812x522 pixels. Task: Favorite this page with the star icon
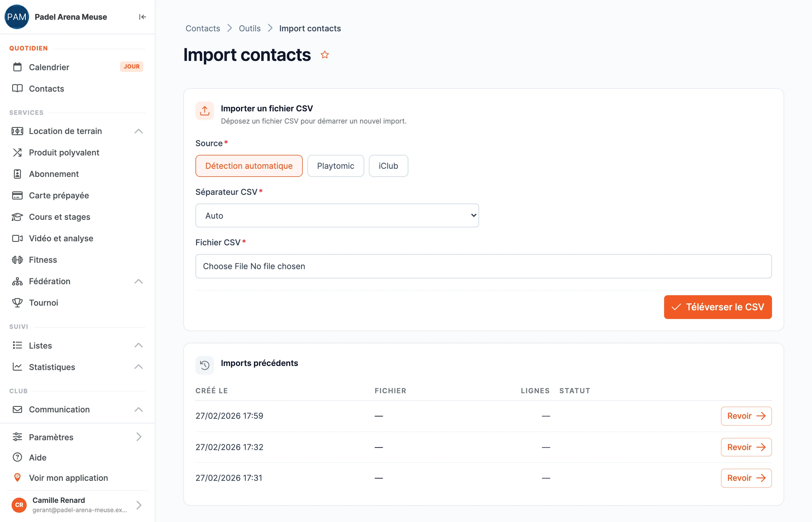click(x=325, y=55)
